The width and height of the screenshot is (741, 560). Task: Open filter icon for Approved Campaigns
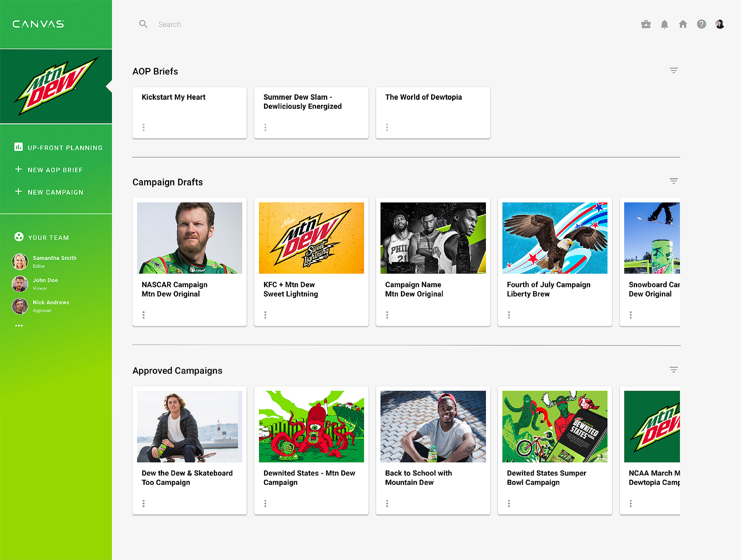[673, 370]
